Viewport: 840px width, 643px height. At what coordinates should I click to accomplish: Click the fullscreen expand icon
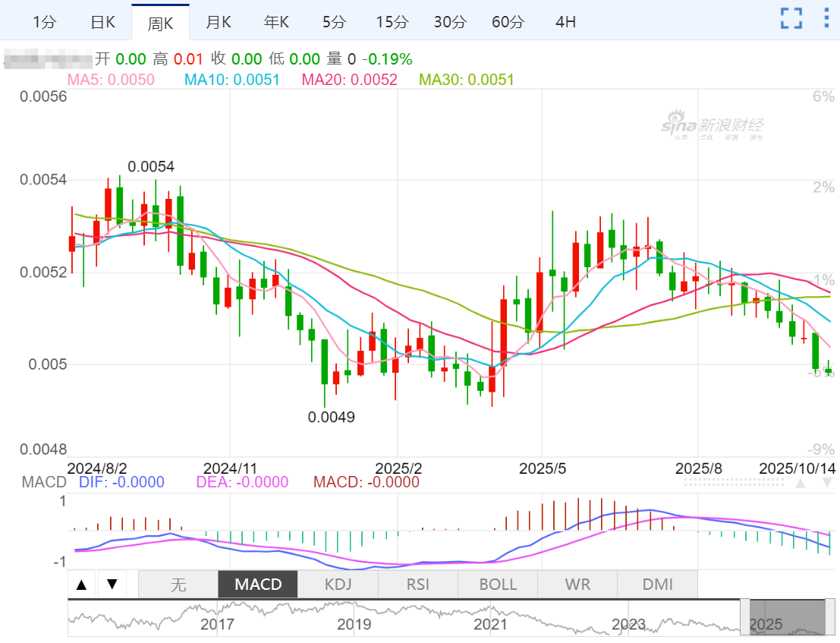click(791, 19)
